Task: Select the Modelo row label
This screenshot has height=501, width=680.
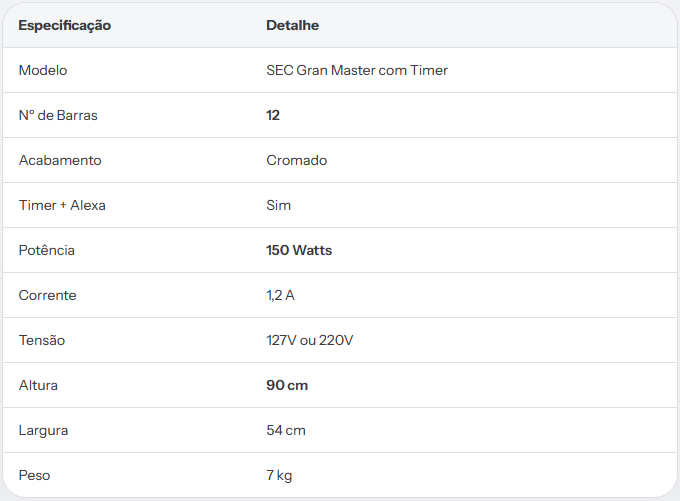Action: pyautogui.click(x=43, y=70)
